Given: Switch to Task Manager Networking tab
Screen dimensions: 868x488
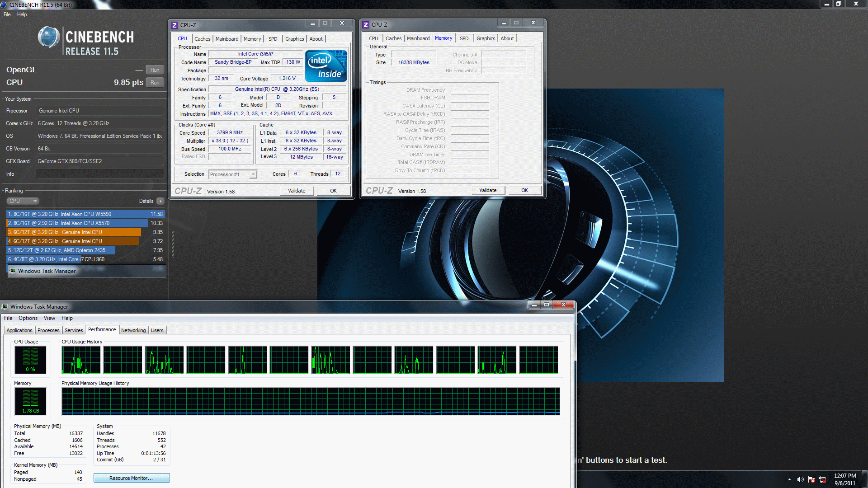Looking at the screenshot, I should (133, 330).
